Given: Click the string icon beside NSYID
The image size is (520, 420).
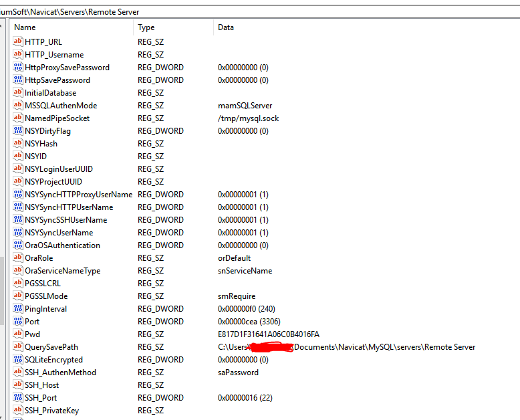Looking at the screenshot, I should tap(18, 156).
